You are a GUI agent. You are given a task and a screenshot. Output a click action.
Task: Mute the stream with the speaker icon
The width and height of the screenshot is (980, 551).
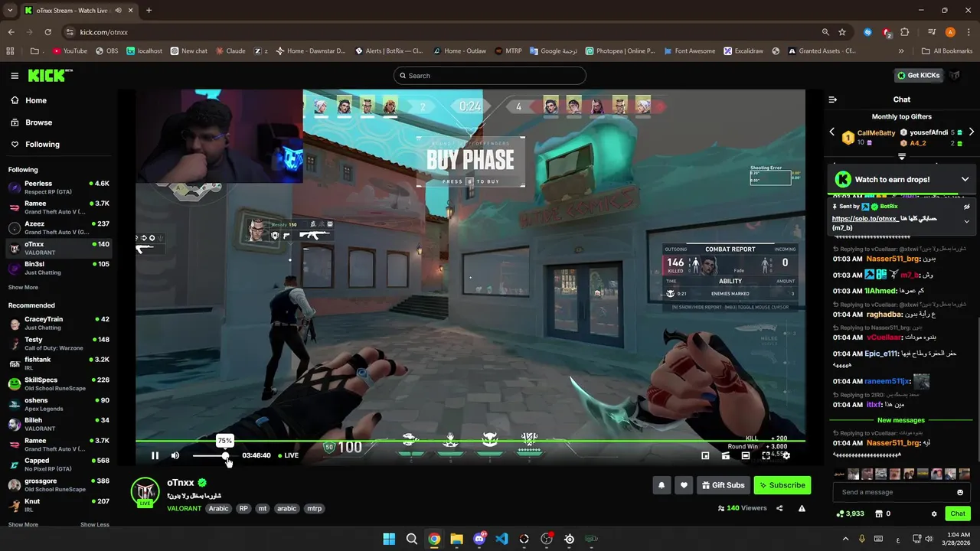[175, 455]
